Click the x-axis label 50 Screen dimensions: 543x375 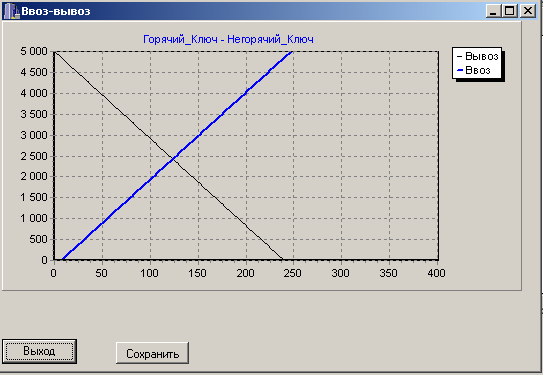(101, 273)
